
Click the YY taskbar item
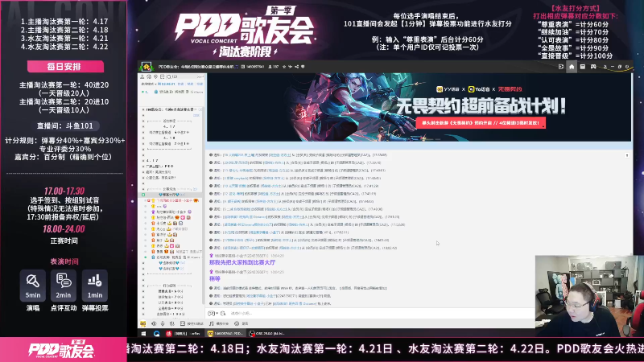pos(225,334)
